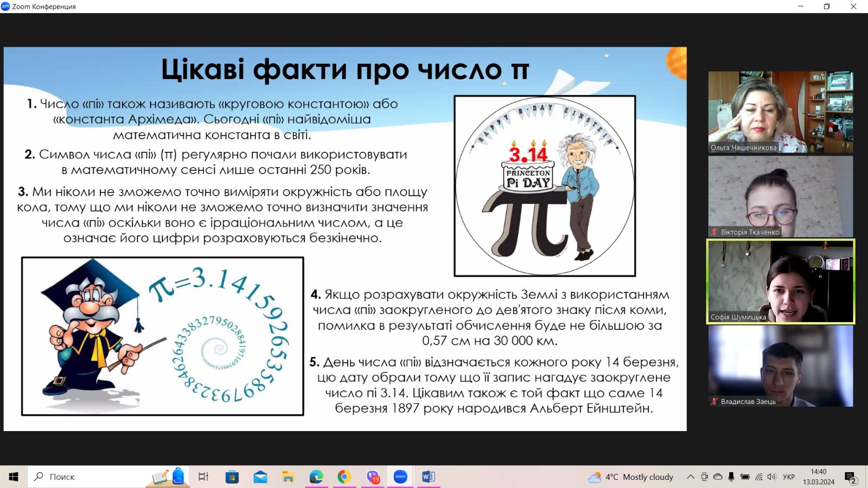
Task: Expand the hidden system tray icons chevron
Action: tap(691, 477)
